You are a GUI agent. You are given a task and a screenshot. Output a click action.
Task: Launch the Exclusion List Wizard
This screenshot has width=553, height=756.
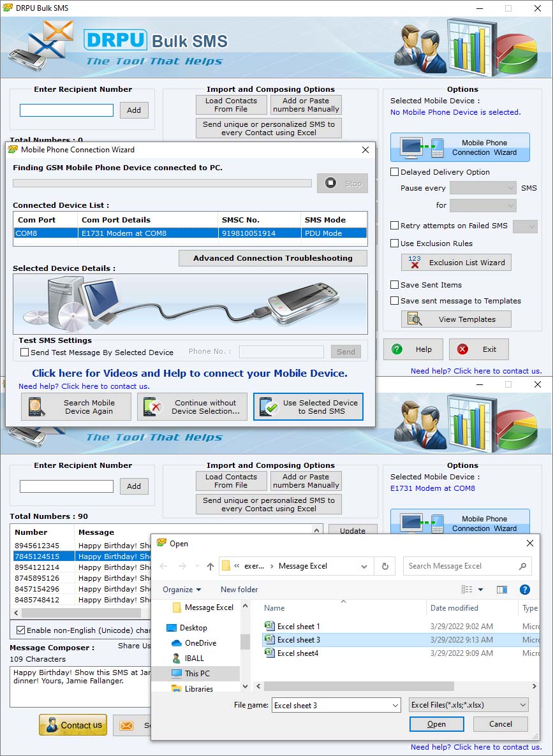tap(455, 262)
